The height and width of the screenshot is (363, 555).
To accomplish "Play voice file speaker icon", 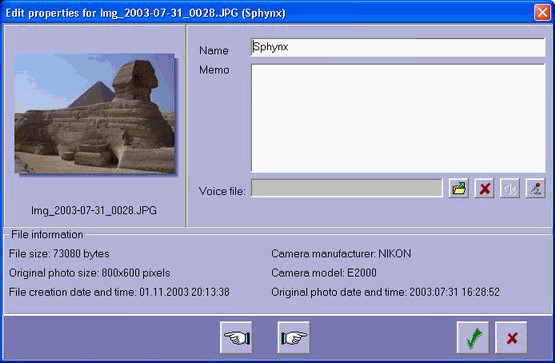I will click(x=510, y=188).
